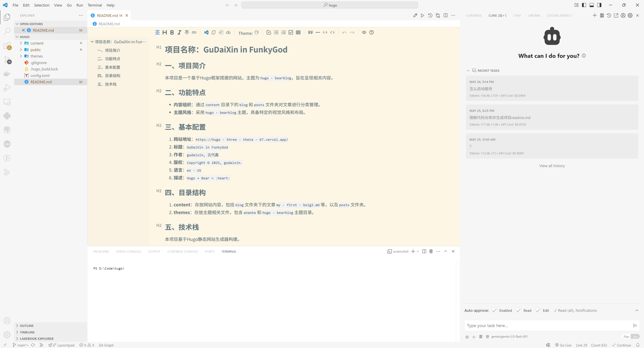Switch to the PROBLEMS panel tab
644x348 pixels.
(101, 252)
